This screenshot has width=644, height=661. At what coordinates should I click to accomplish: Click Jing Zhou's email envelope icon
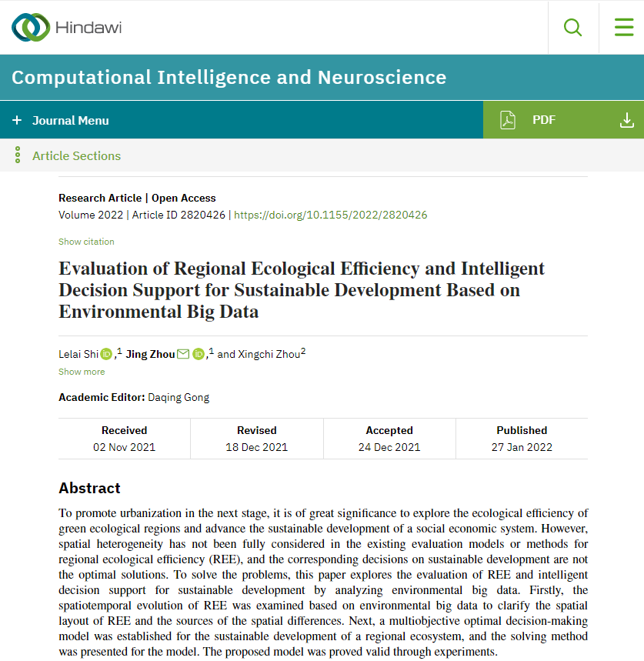pyautogui.click(x=183, y=354)
